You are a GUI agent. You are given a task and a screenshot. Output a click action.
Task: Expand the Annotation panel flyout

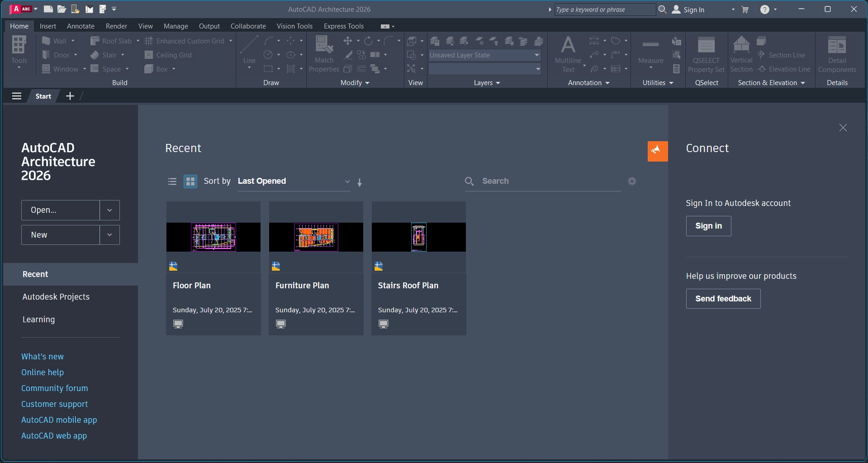click(x=589, y=83)
